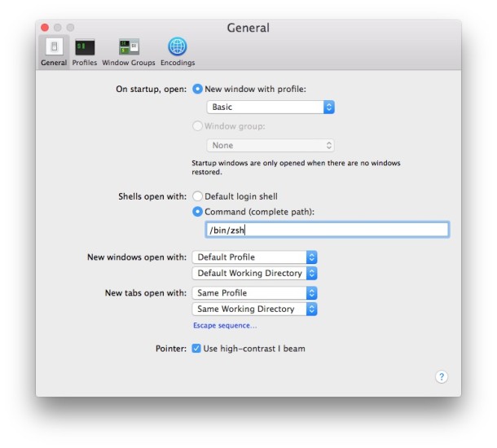
Task: Open the Profiles preferences pane
Action: pyautogui.click(x=84, y=47)
